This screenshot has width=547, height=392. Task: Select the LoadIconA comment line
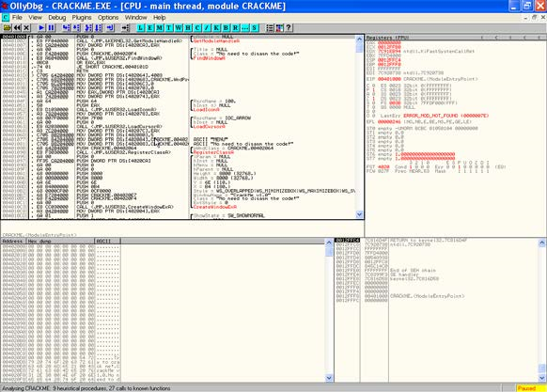(206, 110)
